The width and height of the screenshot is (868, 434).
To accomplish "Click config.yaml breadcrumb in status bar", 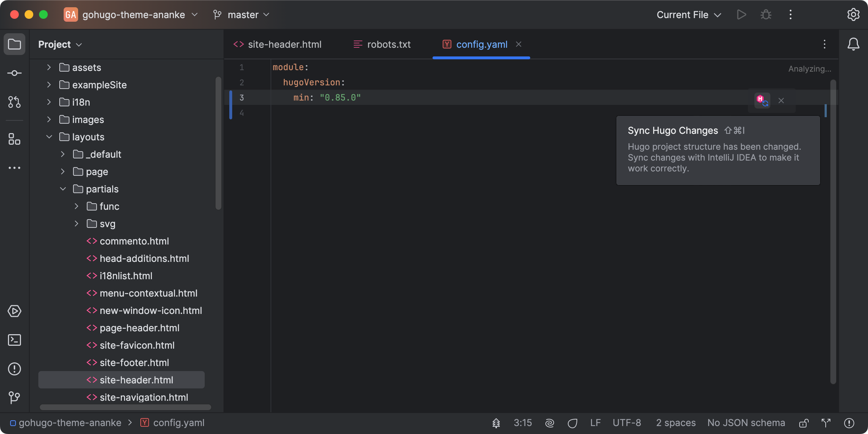I will coord(173,423).
